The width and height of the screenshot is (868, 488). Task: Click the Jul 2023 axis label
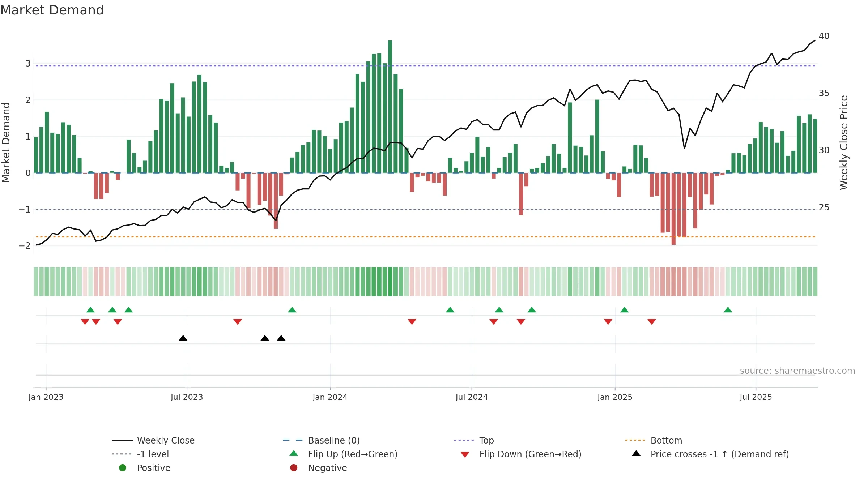tap(187, 397)
